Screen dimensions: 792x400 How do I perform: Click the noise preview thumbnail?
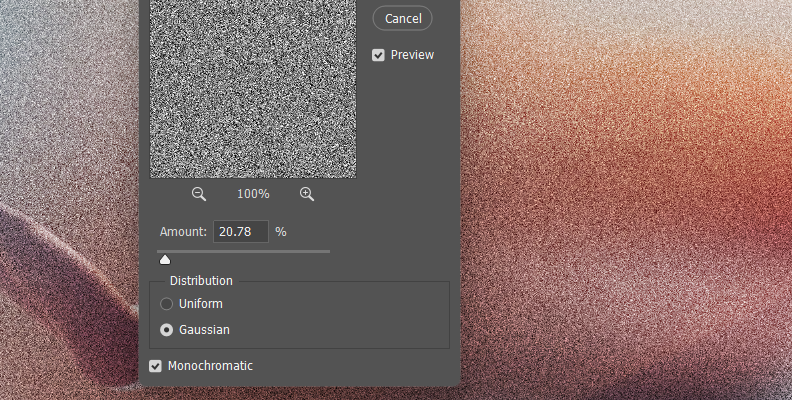pyautogui.click(x=253, y=89)
